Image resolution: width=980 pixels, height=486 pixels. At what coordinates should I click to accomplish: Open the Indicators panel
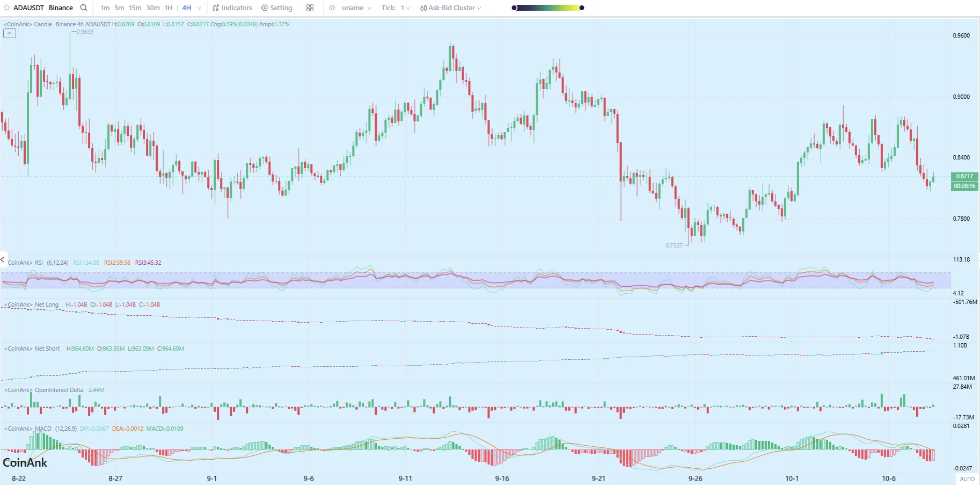[x=232, y=8]
